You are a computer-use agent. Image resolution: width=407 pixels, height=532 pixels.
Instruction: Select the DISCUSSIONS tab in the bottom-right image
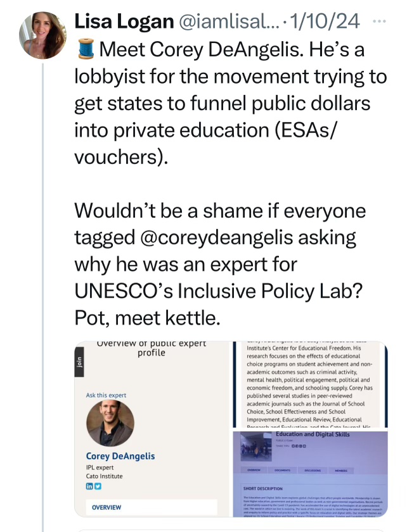(x=314, y=470)
